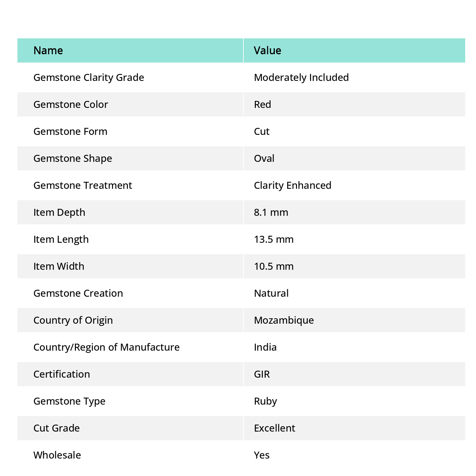Click the Cut value for Gemstone Form

262,131
